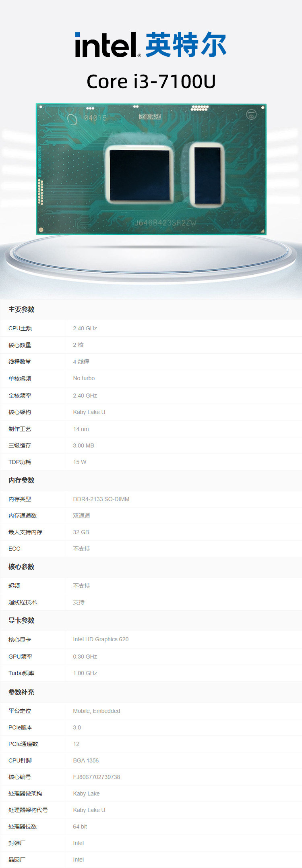
Task: Click the GPU频率 label
Action: tap(20, 657)
